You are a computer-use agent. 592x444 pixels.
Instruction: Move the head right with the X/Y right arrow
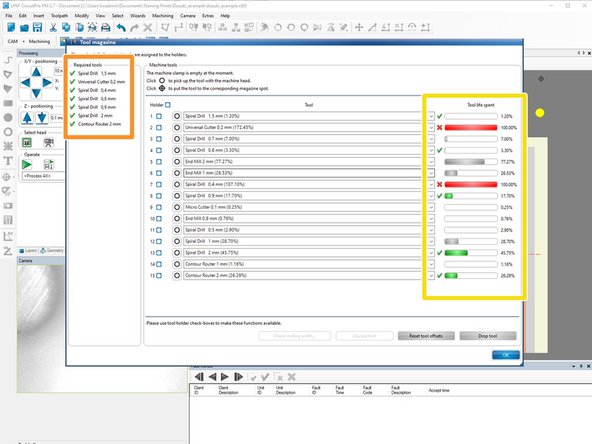(47, 82)
